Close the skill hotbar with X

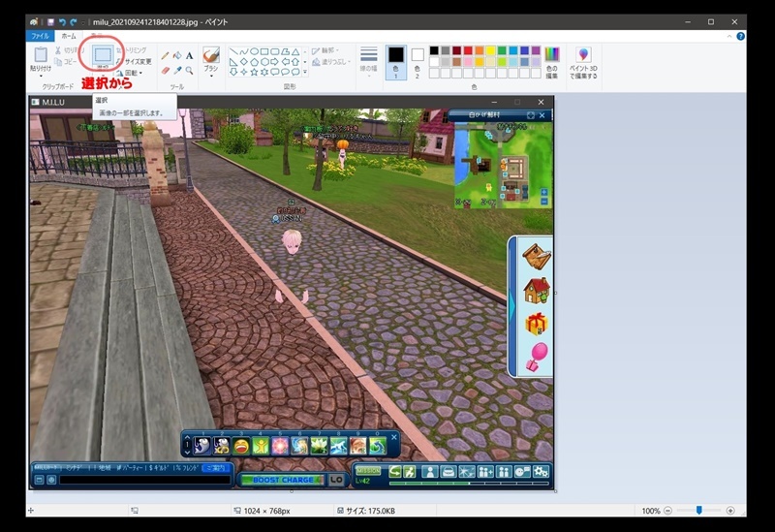click(x=394, y=437)
